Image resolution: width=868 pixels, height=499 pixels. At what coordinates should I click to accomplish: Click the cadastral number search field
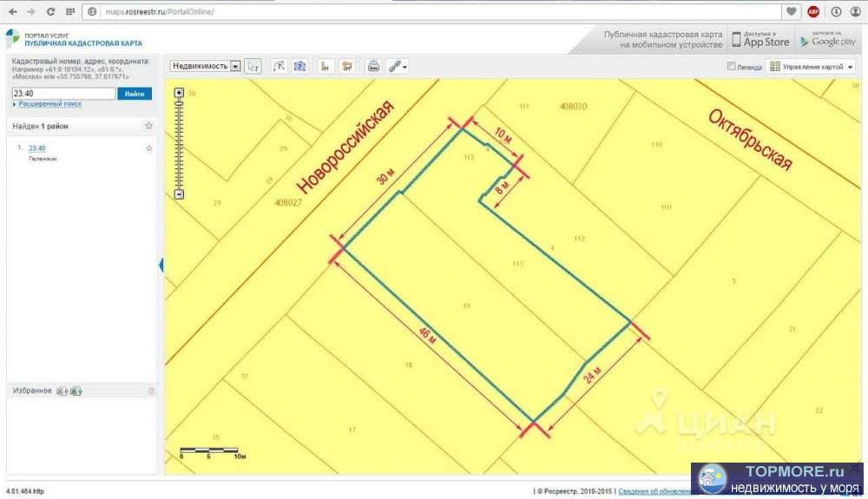62,94
